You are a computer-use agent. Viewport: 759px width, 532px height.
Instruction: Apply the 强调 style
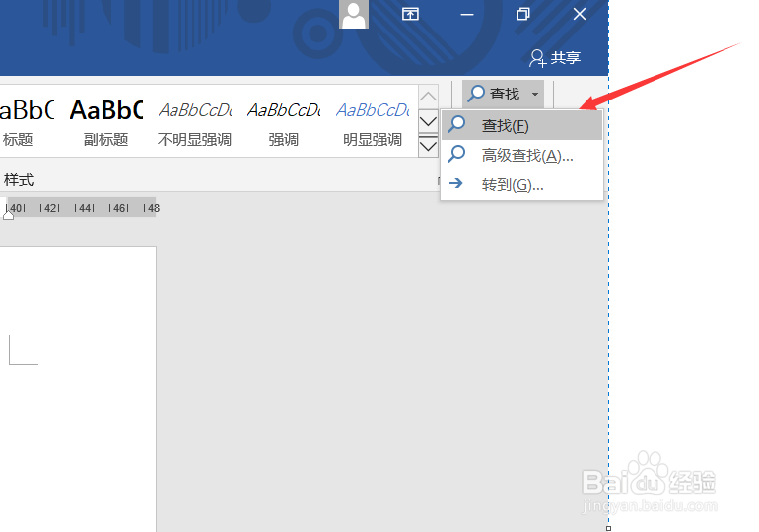pyautogui.click(x=284, y=121)
